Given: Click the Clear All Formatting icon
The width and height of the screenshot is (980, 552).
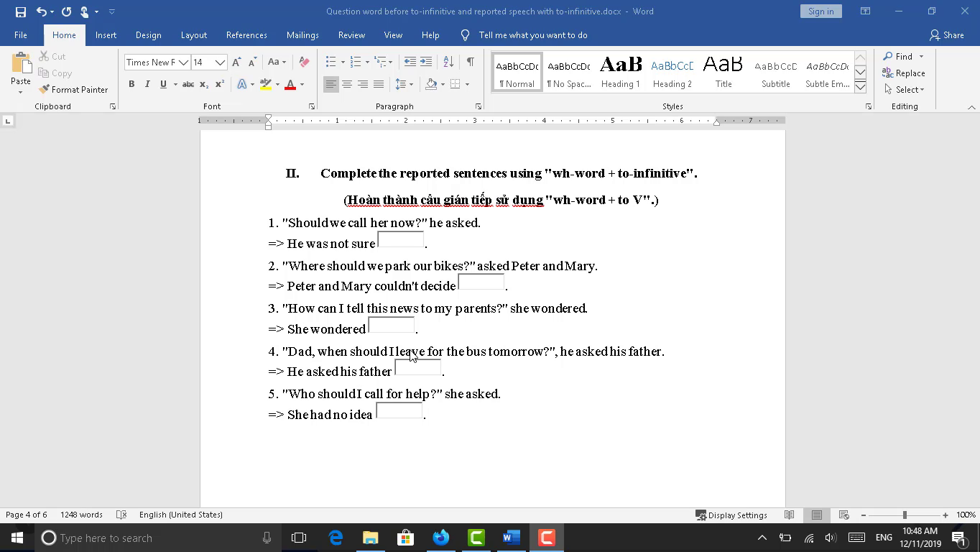Looking at the screenshot, I should click(304, 63).
